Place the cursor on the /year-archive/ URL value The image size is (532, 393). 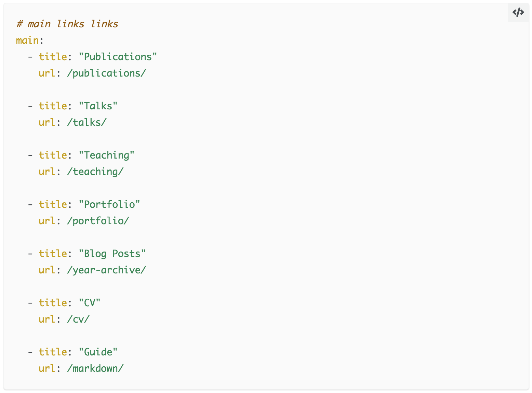click(x=106, y=270)
